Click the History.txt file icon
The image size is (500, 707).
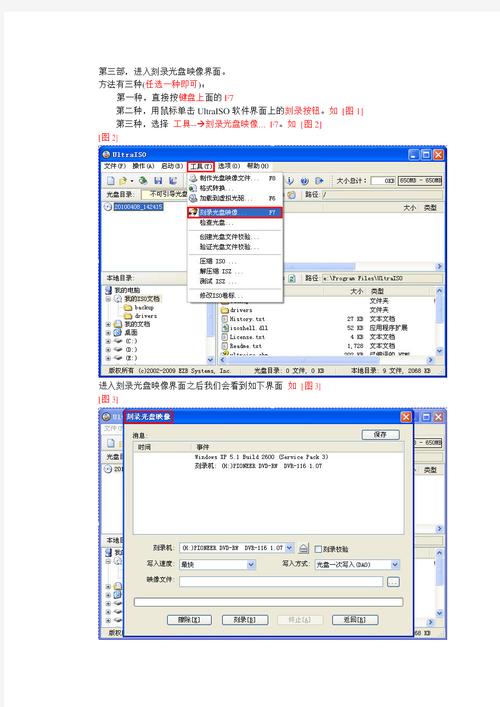point(225,319)
